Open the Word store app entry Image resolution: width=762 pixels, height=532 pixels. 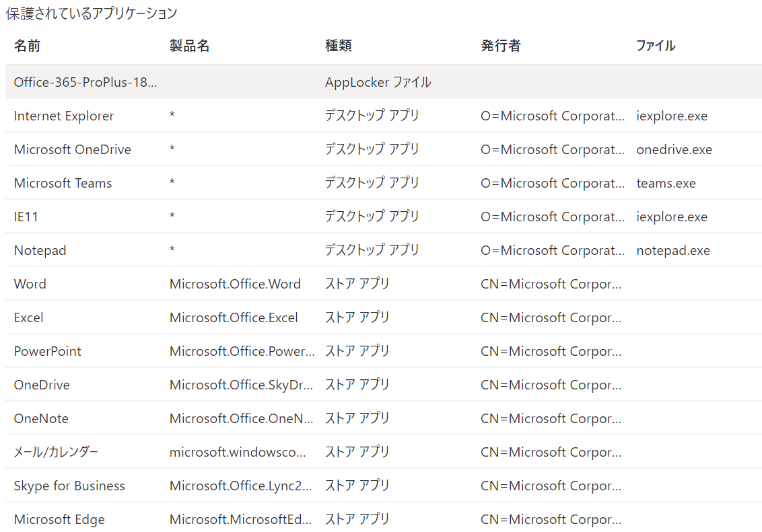tap(30, 284)
